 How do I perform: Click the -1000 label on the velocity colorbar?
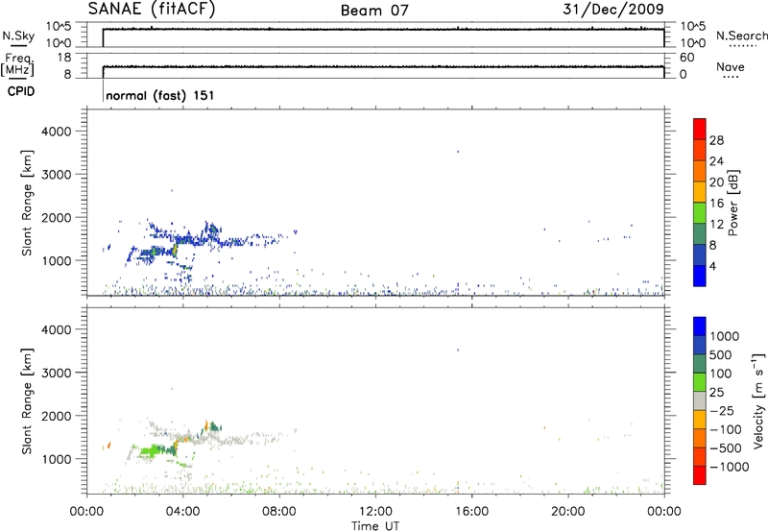[x=730, y=467]
